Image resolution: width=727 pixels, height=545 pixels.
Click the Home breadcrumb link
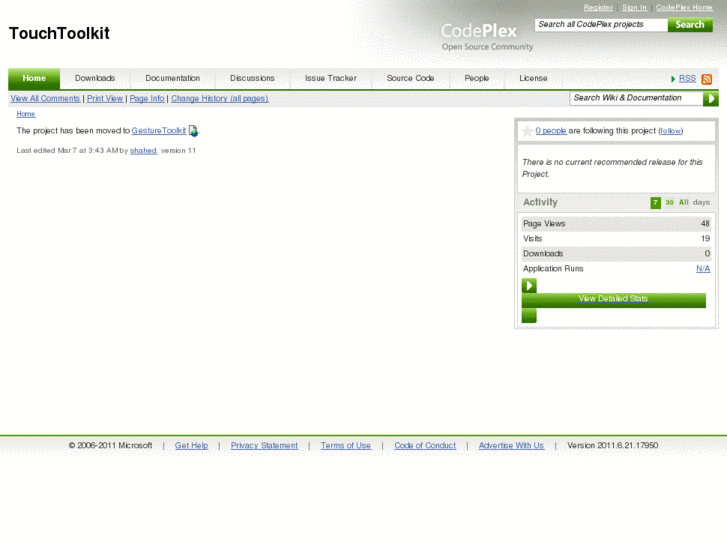[x=26, y=114]
